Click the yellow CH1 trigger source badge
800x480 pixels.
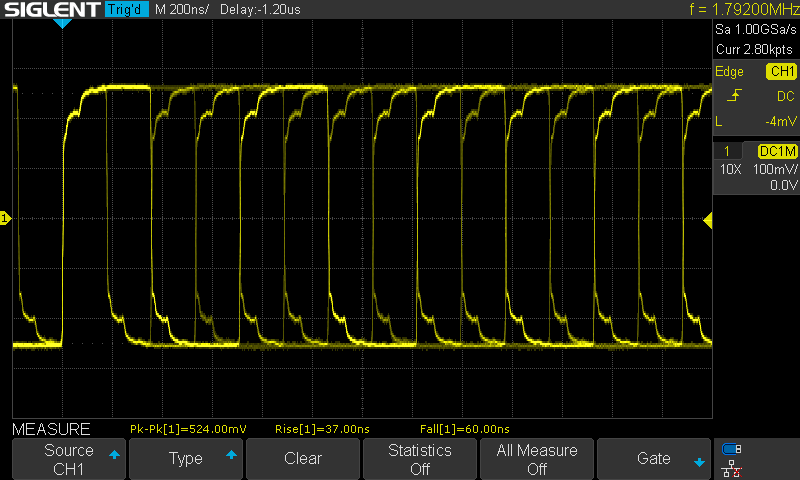pyautogui.click(x=780, y=72)
